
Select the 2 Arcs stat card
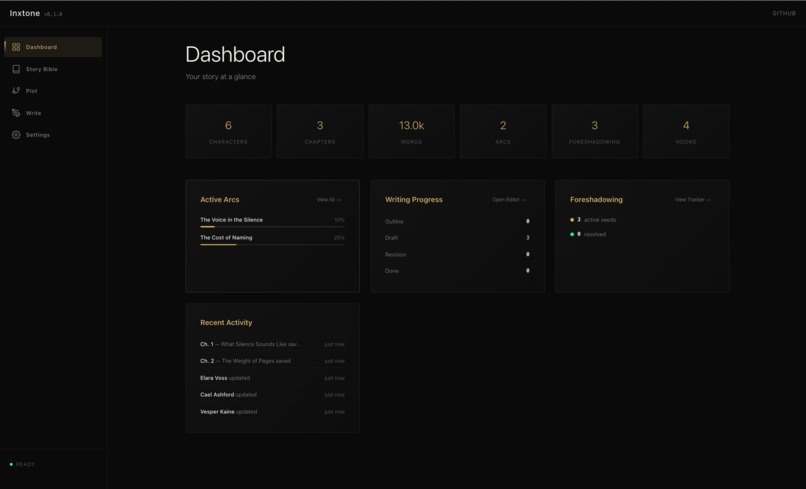pyautogui.click(x=503, y=131)
